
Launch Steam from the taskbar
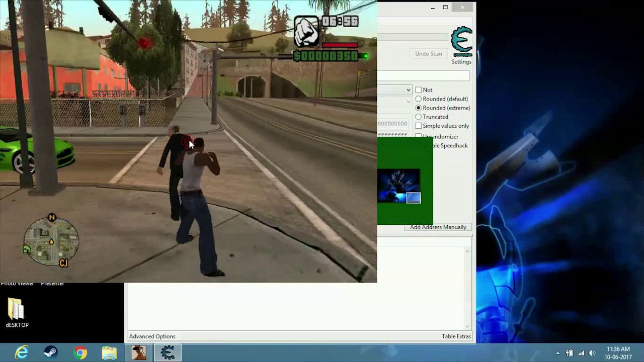(50, 352)
